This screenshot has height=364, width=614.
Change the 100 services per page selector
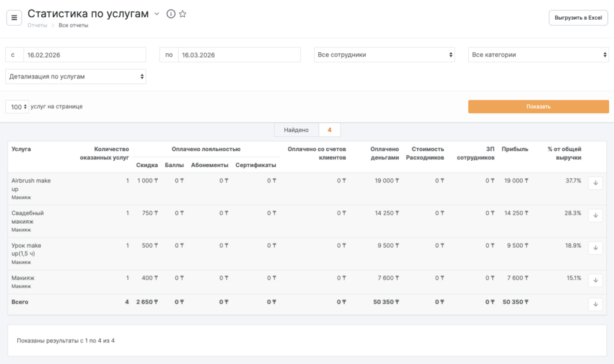(x=17, y=107)
